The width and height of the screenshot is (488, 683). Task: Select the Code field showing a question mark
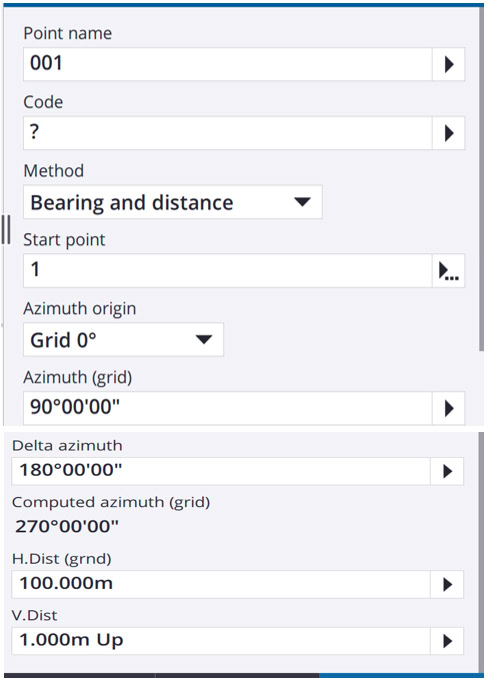click(x=227, y=133)
